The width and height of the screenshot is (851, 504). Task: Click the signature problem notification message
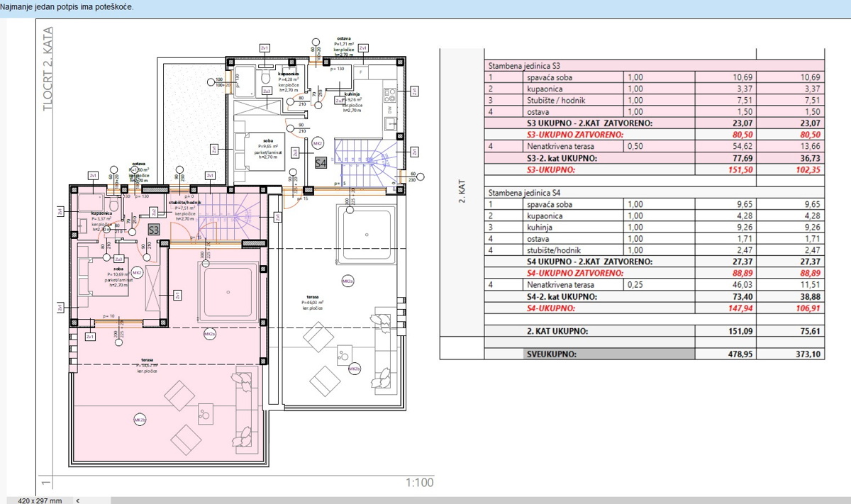coord(67,6)
